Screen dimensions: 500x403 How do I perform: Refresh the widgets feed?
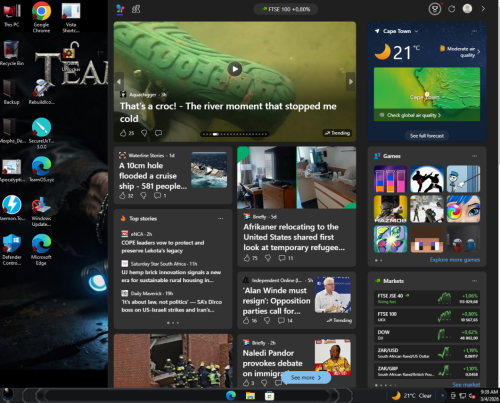451,9
